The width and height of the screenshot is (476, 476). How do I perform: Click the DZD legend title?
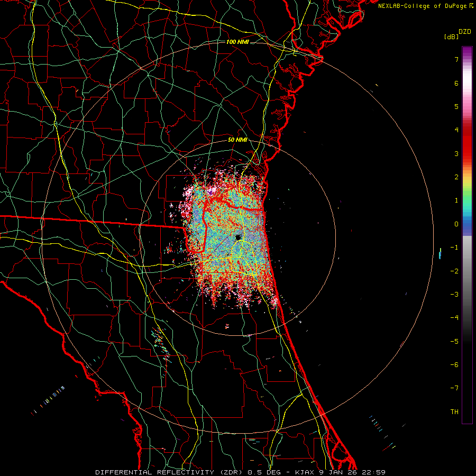pos(465,32)
